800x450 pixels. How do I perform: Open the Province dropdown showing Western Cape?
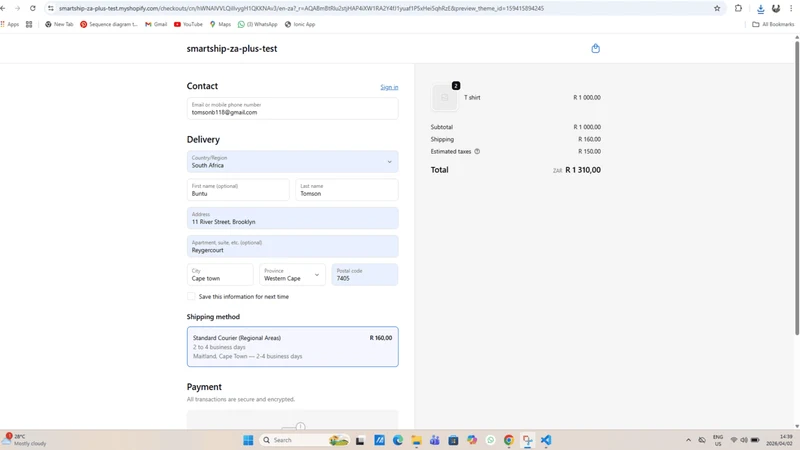click(292, 274)
